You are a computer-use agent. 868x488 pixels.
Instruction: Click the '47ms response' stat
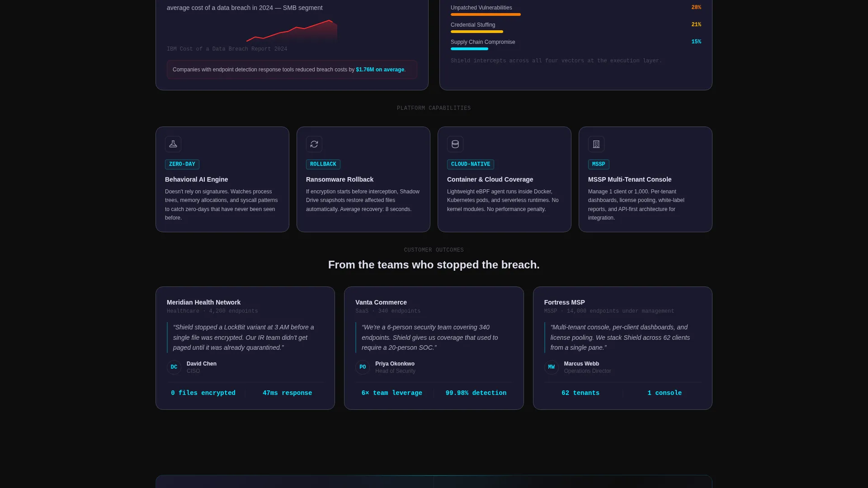[288, 393]
